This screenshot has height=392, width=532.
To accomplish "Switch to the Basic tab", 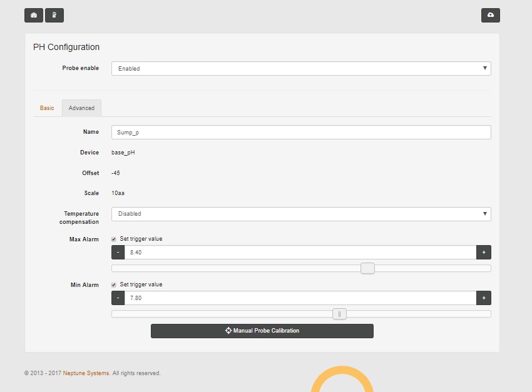I will point(47,108).
